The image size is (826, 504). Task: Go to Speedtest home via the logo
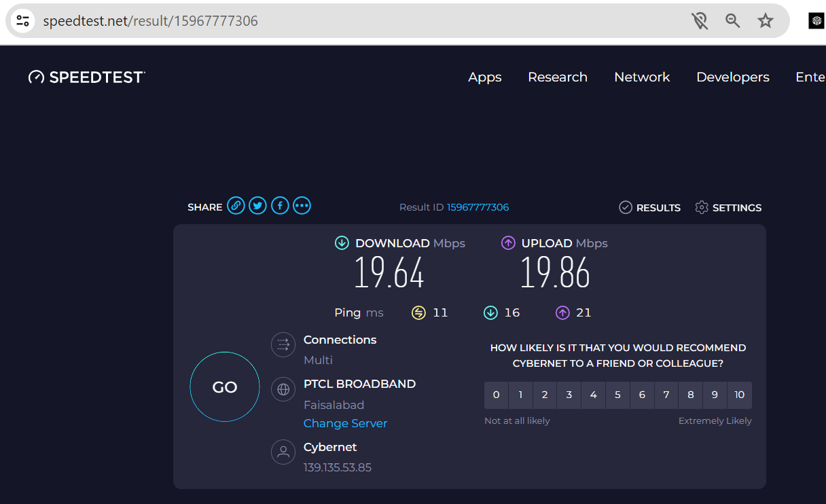click(x=87, y=77)
